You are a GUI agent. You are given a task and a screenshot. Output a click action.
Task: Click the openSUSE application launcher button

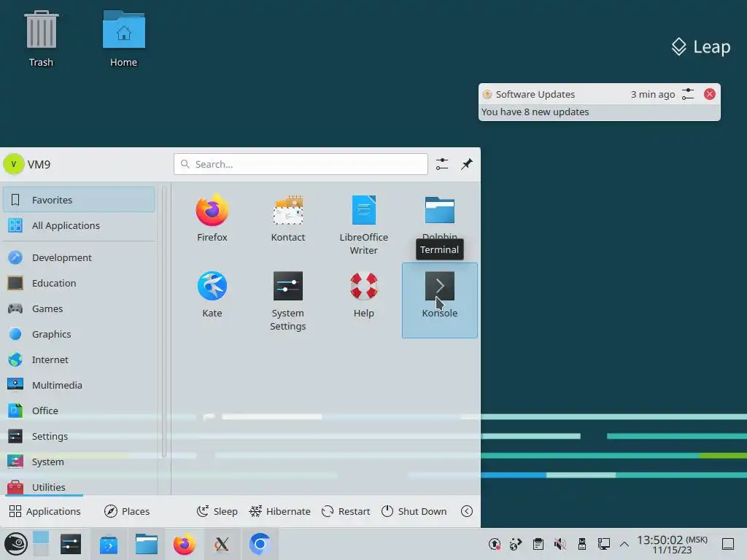point(16,544)
